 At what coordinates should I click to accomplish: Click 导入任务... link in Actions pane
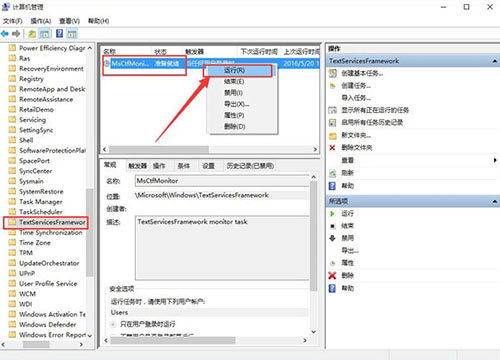356,98
